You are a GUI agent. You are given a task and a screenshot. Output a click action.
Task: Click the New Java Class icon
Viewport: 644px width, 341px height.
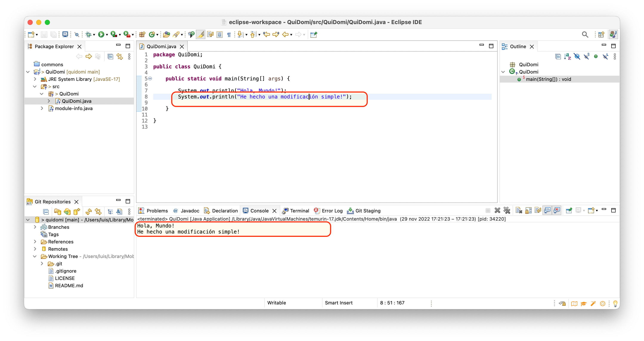(x=152, y=34)
